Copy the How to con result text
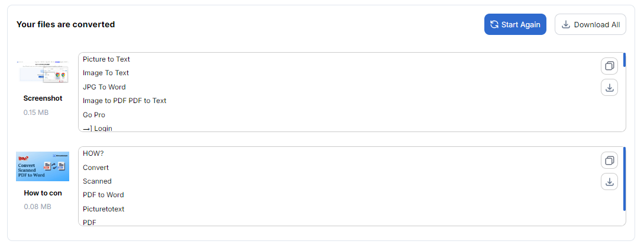The height and width of the screenshot is (244, 644). [x=609, y=160]
